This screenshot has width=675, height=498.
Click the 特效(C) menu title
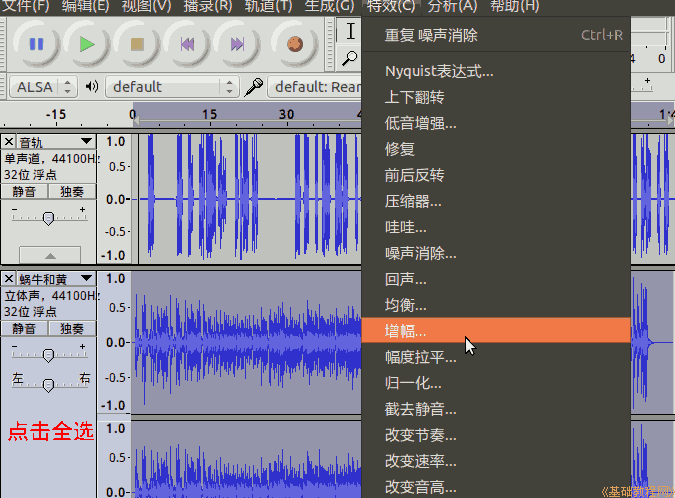391,6
